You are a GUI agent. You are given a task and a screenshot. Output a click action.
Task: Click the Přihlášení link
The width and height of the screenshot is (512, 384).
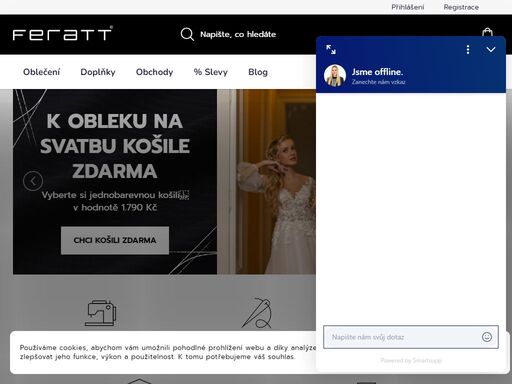pos(408,7)
